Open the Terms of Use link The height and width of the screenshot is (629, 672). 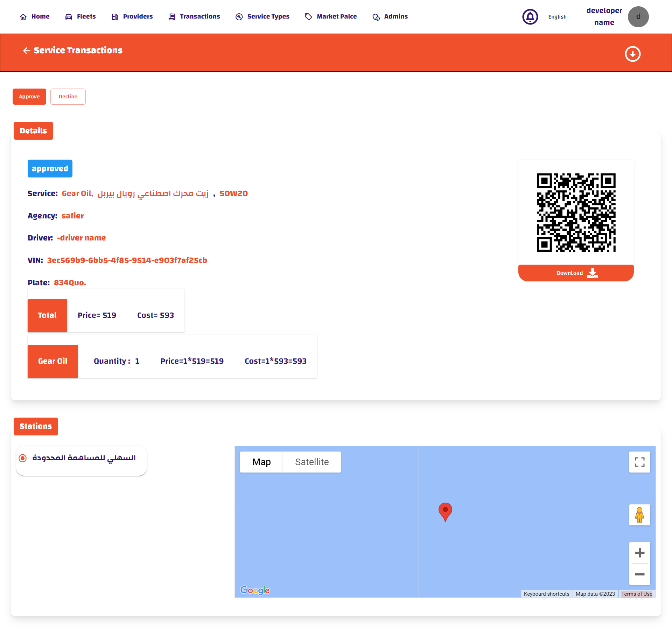click(x=636, y=594)
